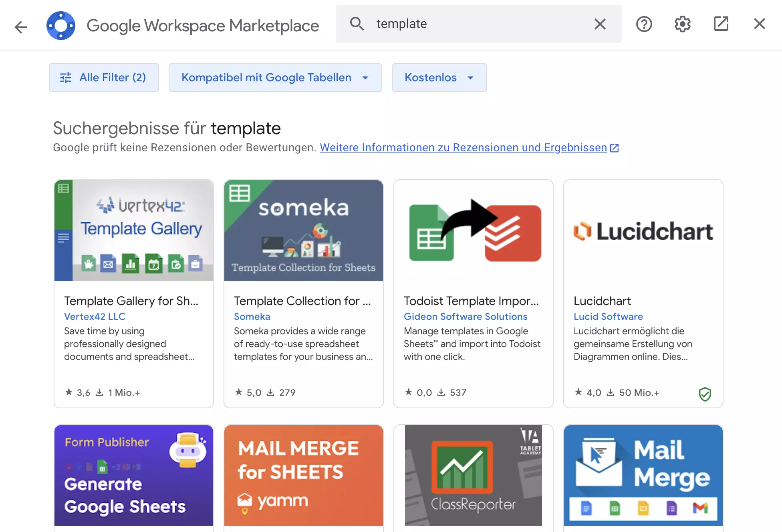Click the star icon beside 0,0 rating
Screen dimensions: 782x532
tap(409, 392)
